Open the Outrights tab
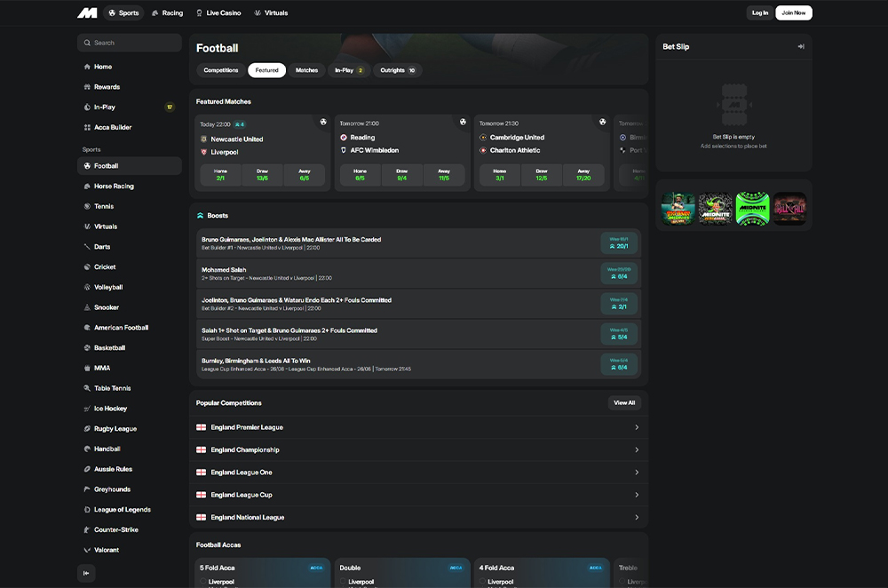This screenshot has height=588, width=888. [398, 70]
